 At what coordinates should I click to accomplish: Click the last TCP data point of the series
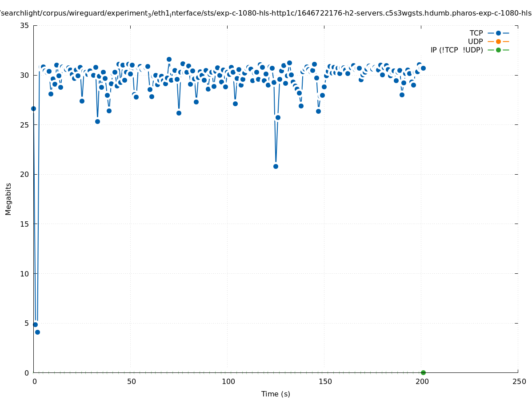(x=423, y=68)
